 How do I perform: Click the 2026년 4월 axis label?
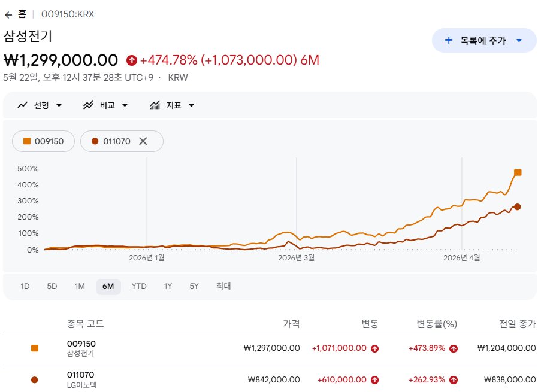462,257
